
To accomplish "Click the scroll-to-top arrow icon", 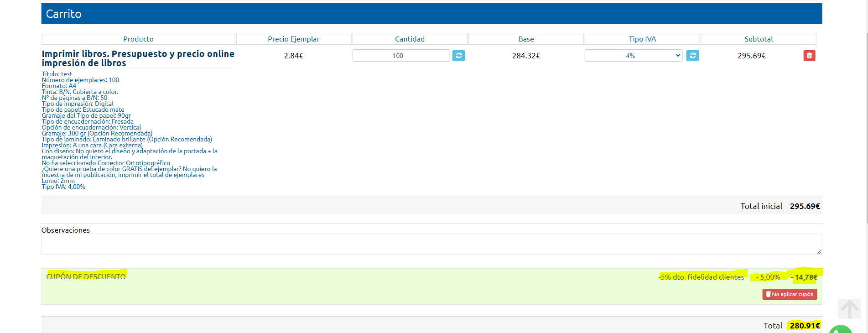I will 849,309.
